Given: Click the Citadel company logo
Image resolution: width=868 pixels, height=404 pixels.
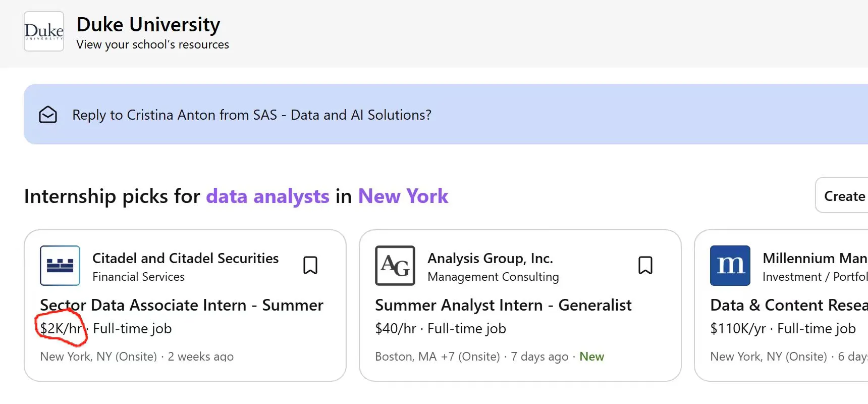Looking at the screenshot, I should click(x=60, y=266).
